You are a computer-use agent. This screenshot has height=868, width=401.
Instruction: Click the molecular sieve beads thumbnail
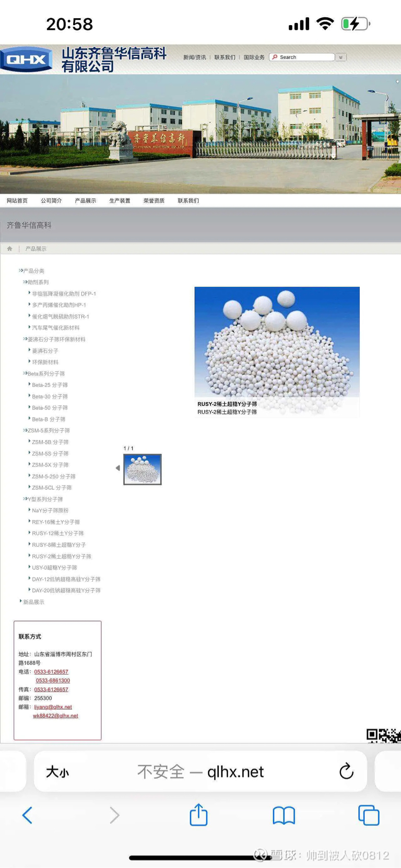coord(143,469)
